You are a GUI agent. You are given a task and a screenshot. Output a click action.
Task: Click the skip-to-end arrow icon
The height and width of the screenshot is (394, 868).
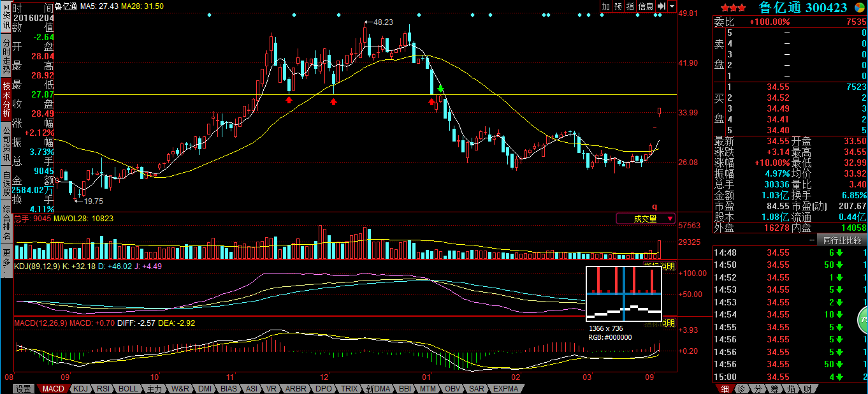(662, 6)
